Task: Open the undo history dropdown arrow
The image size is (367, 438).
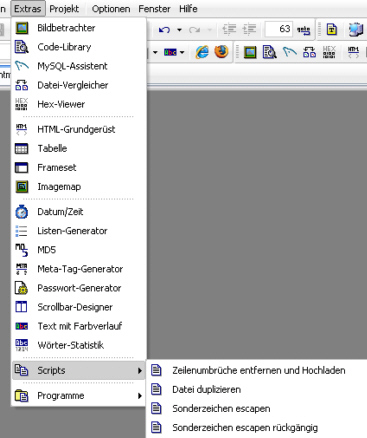Action: tap(179, 30)
